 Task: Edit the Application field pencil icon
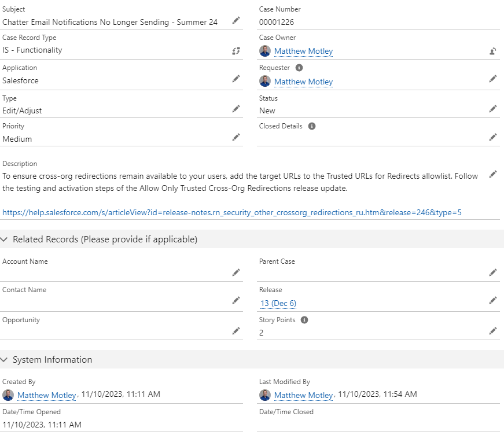[236, 79]
